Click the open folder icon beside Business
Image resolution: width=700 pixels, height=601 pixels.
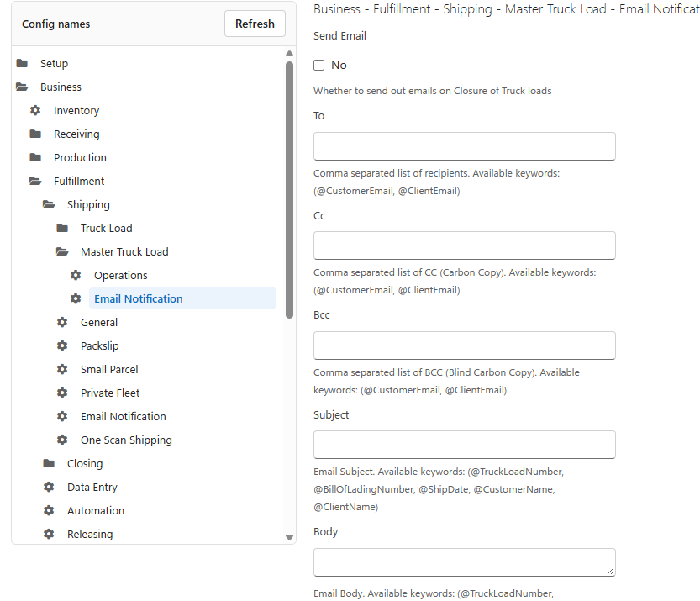pyautogui.click(x=22, y=87)
